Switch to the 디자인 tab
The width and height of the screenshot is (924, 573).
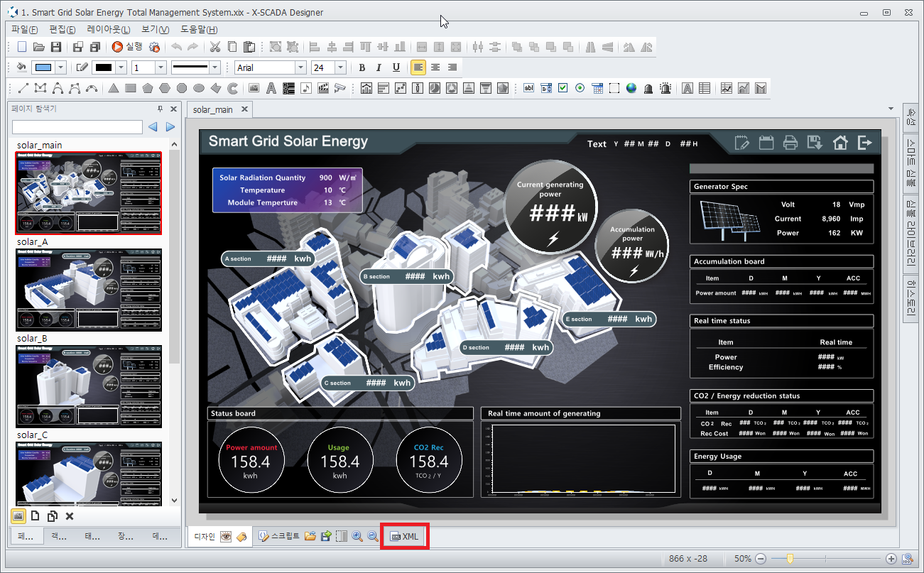point(205,537)
